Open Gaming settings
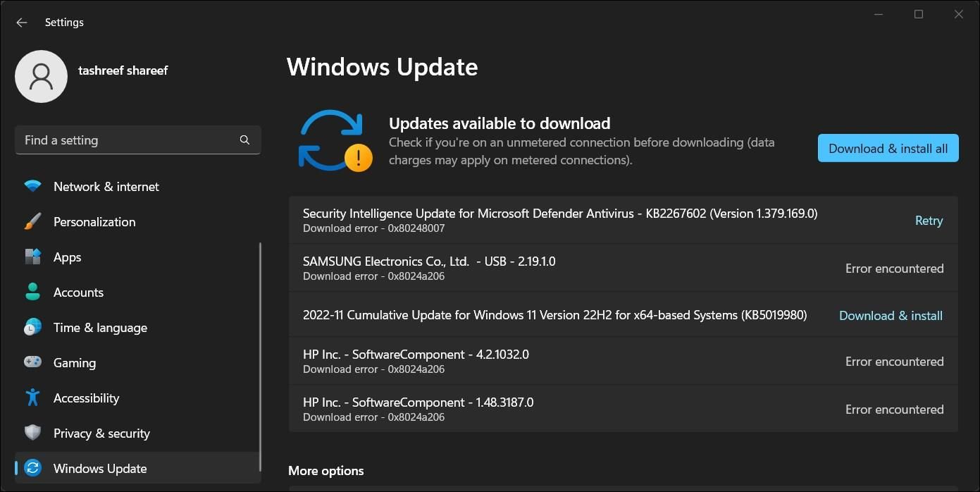Viewport: 980px width, 492px height. (138, 363)
